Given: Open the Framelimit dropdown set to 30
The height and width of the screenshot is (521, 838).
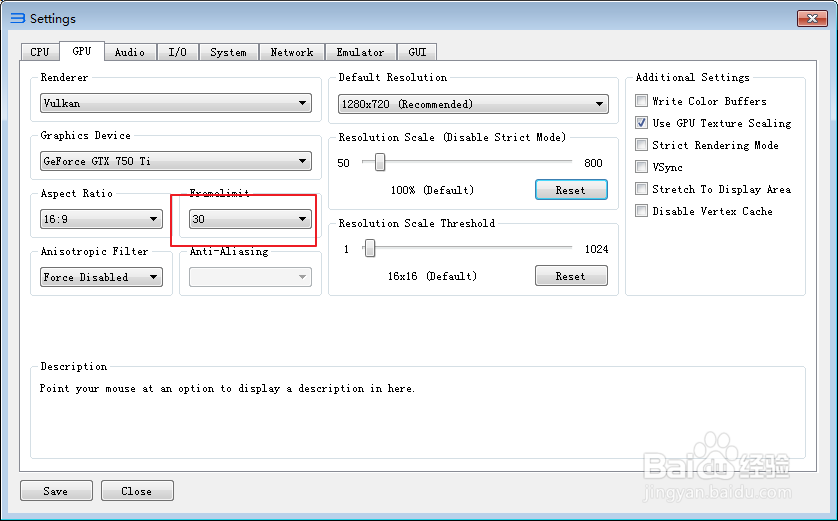Looking at the screenshot, I should (250, 219).
